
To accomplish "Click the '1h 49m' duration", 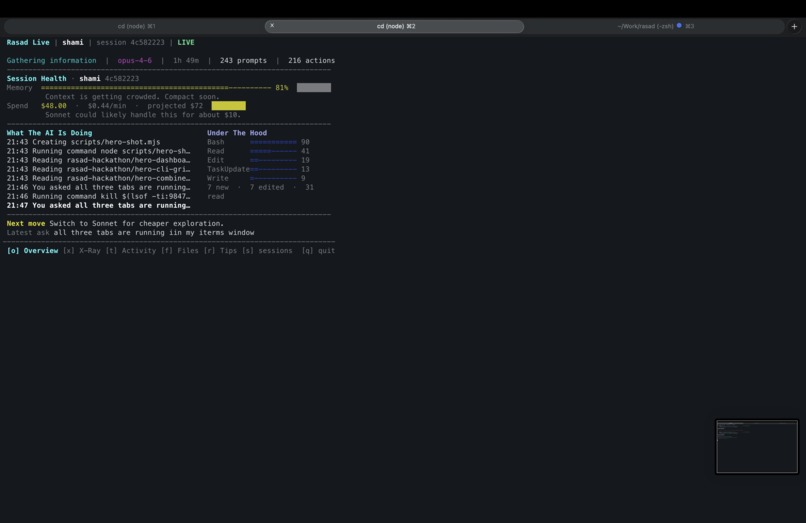I will (186, 60).
